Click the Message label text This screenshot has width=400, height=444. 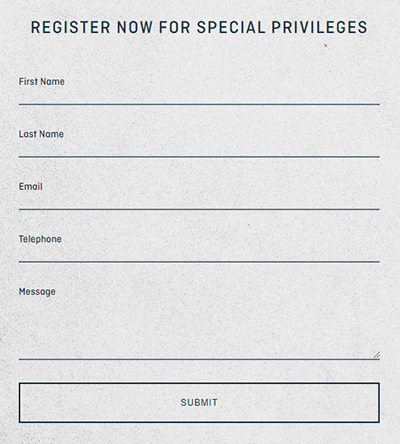pos(37,292)
